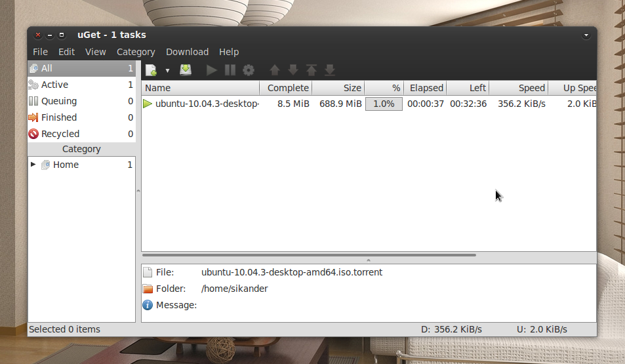Open the Help menu
This screenshot has width=625, height=364.
(229, 52)
